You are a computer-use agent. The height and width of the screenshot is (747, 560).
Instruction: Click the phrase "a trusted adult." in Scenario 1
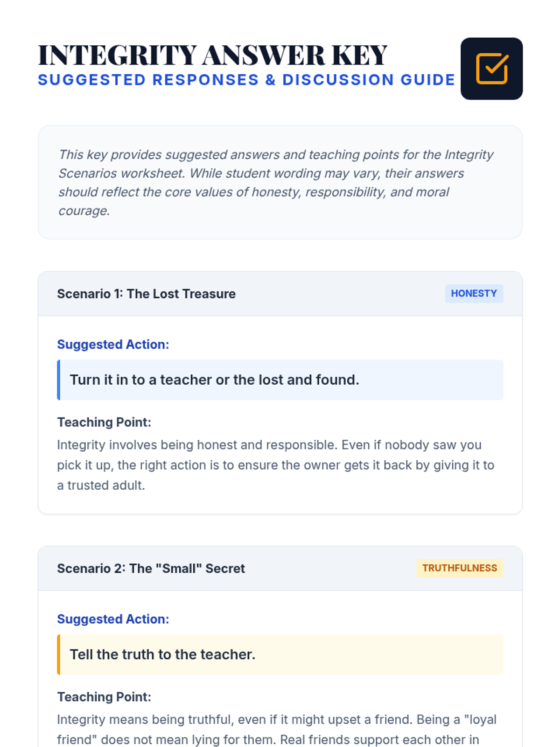click(x=101, y=486)
